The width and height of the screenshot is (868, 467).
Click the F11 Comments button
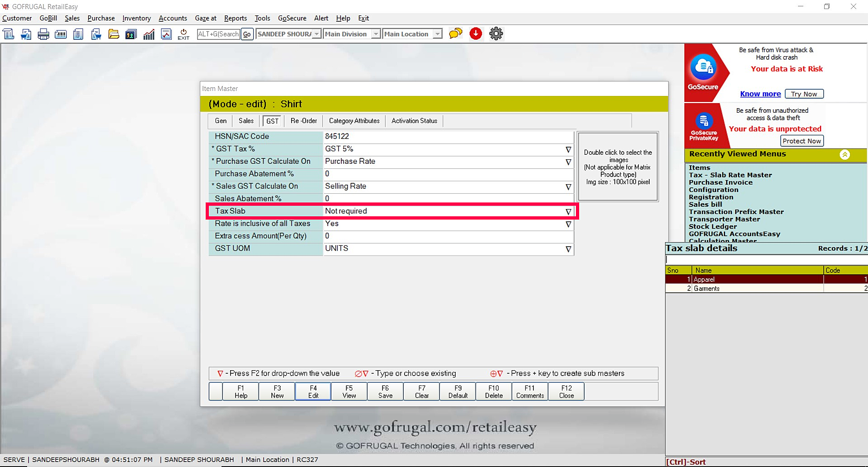click(x=530, y=391)
